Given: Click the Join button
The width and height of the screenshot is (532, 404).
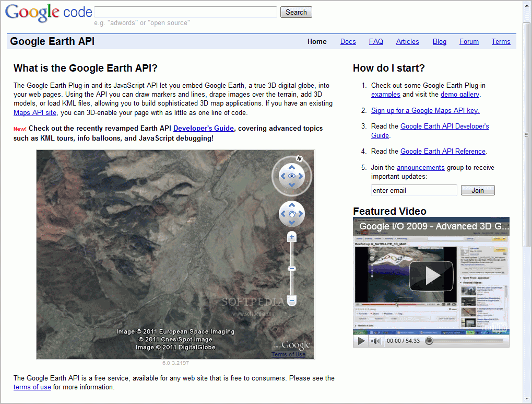Looking at the screenshot, I should click(478, 190).
